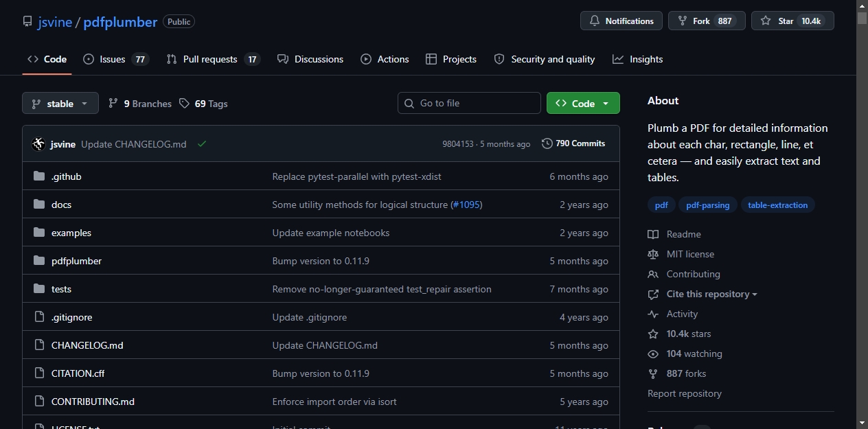This screenshot has height=429, width=868.
Task: Click the Notifications bell button
Action: click(621, 21)
